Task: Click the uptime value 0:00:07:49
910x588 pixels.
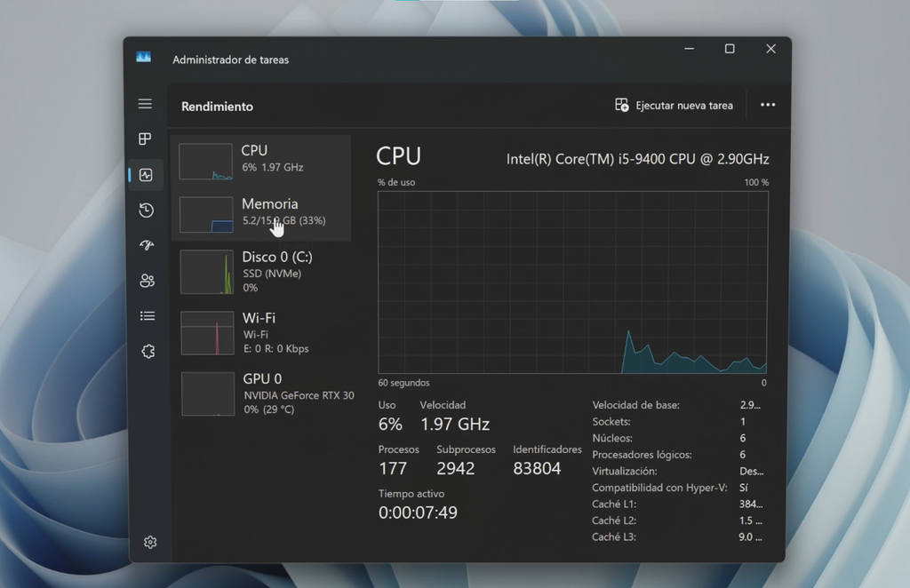Action: click(x=418, y=513)
